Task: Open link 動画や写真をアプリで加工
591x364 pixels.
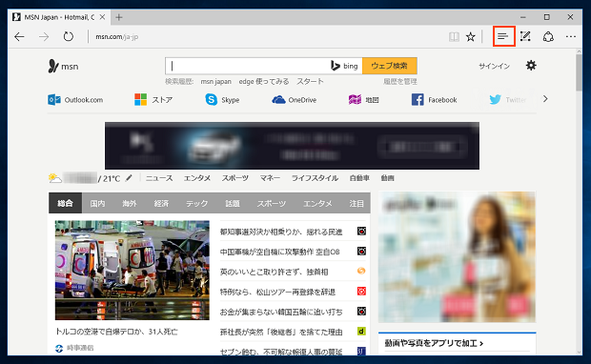Action: (434, 343)
